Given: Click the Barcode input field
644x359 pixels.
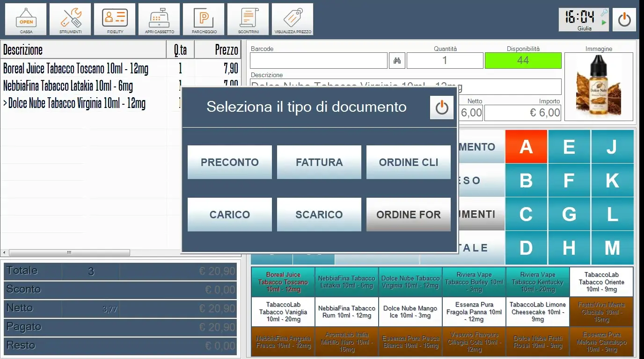Looking at the screenshot, I should pos(319,60).
